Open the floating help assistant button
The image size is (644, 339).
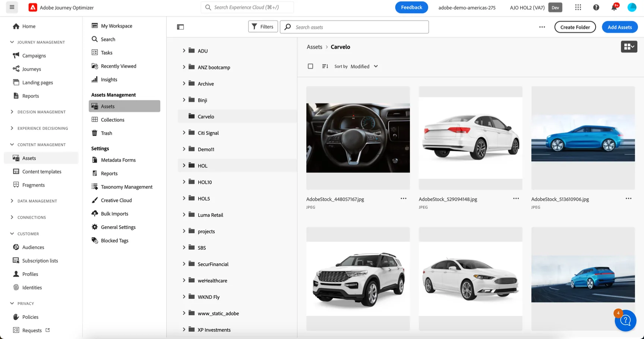pos(625,320)
